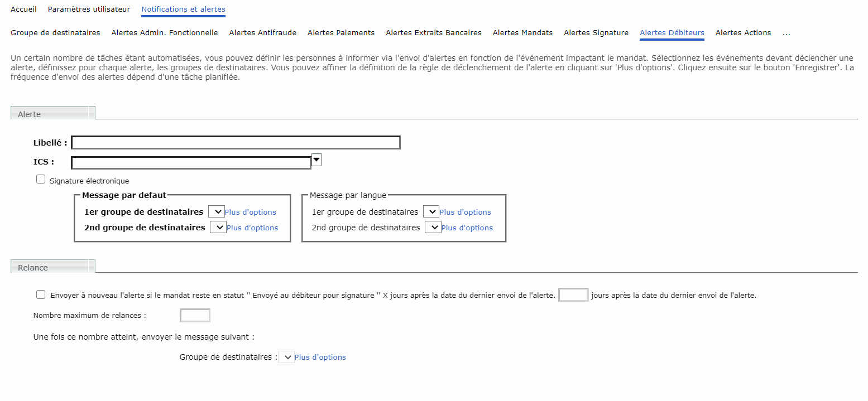Select Alertes Signature tab
This screenshot has width=868, height=401.
pyautogui.click(x=596, y=33)
